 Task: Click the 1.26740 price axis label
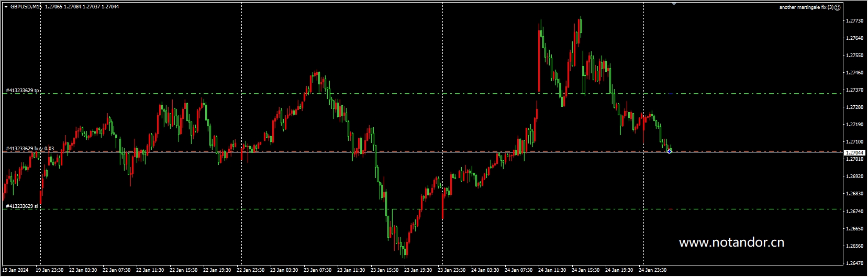point(854,212)
